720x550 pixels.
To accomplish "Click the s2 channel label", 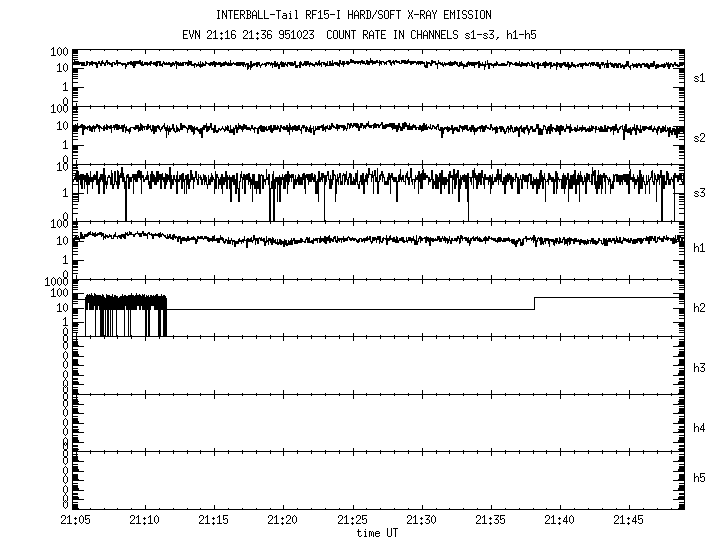I will (700, 137).
